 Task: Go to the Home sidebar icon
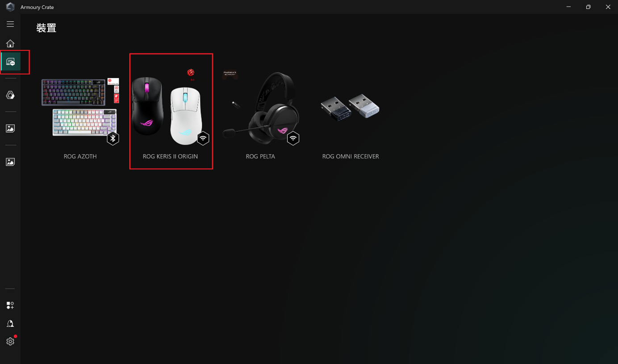(10, 43)
